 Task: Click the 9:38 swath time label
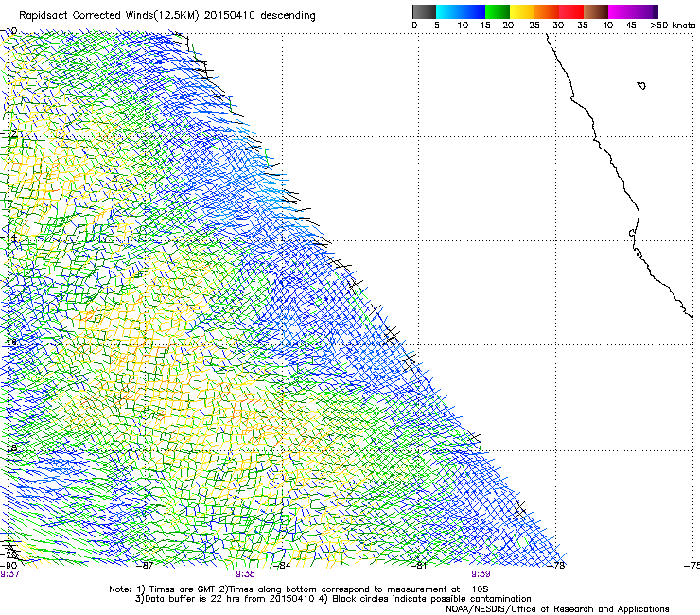tap(245, 574)
